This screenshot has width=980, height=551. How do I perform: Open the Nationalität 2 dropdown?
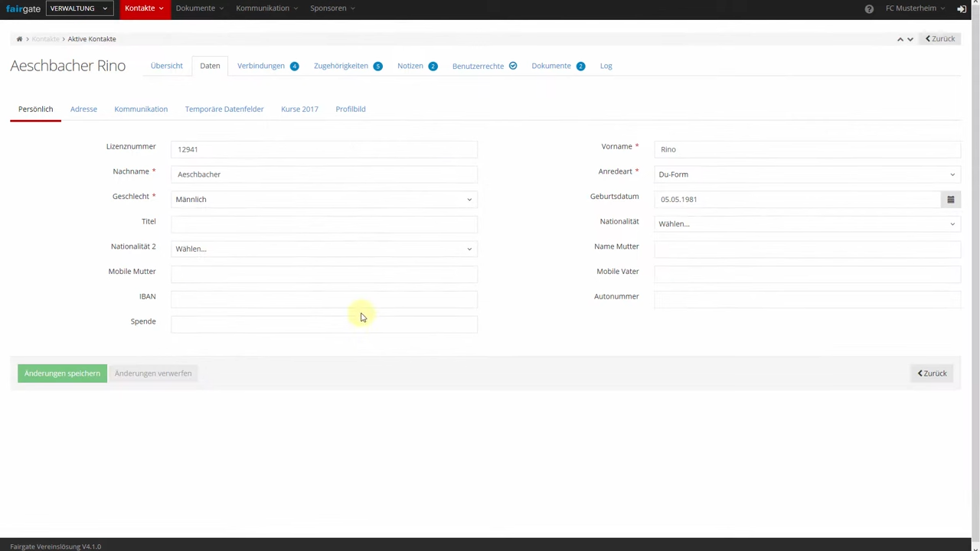[x=324, y=249]
